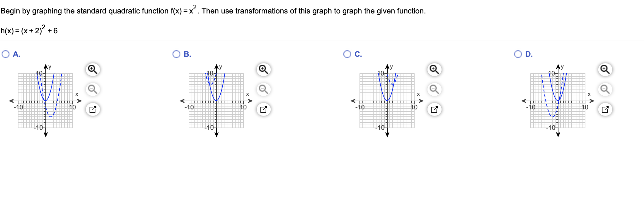Viewport: 644px width, 203px height.
Task: Select answer choice B radio button
Action: [x=176, y=54]
